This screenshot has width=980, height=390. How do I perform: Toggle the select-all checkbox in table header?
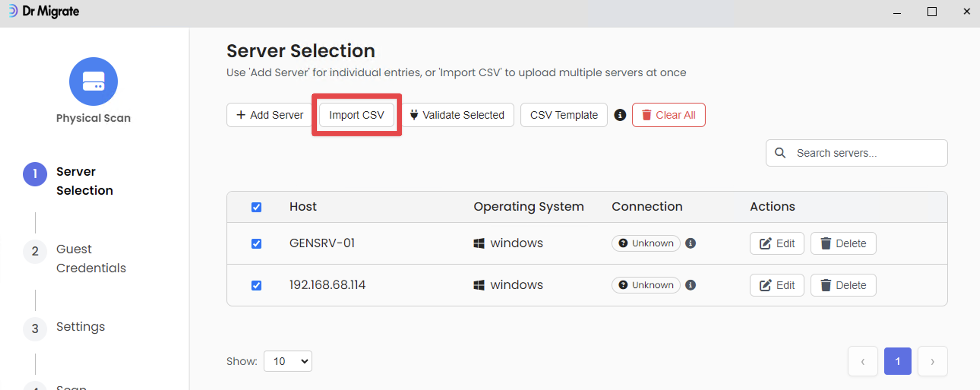256,207
